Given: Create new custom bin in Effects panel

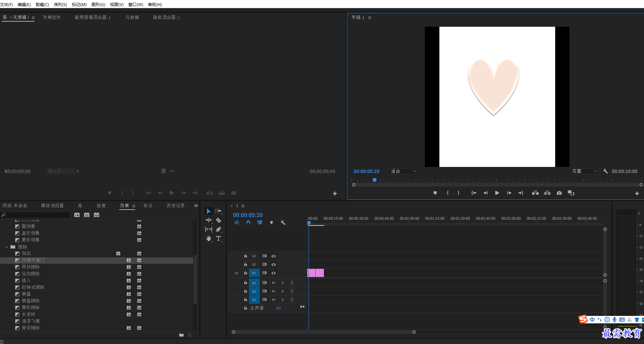Looking at the screenshot, I should pyautogui.click(x=181, y=335).
